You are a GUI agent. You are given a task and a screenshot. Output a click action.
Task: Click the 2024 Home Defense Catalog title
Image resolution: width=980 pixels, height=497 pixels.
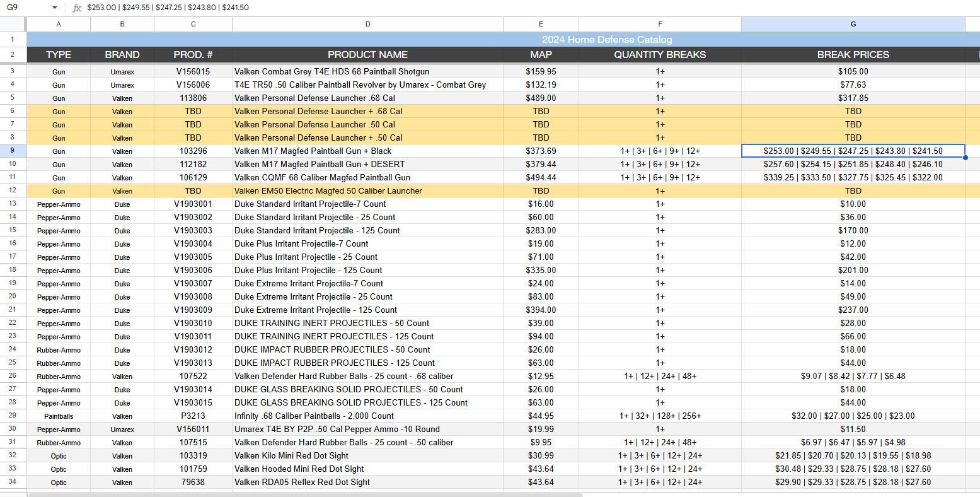pyautogui.click(x=607, y=39)
